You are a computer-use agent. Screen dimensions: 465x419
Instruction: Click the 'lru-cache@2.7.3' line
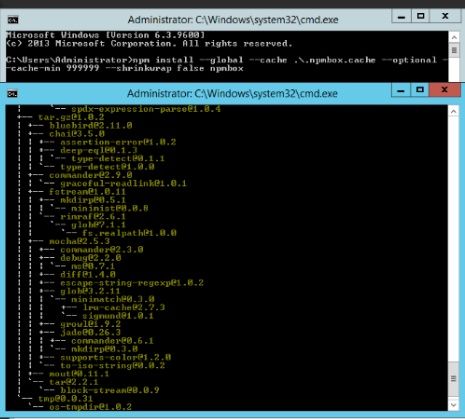[x=124, y=308]
